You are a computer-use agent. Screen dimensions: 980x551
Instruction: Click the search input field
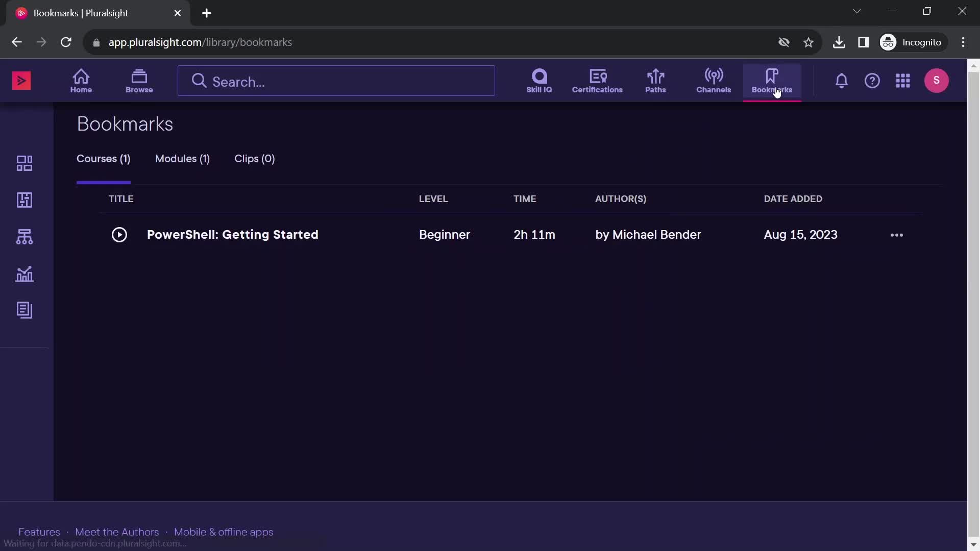click(x=336, y=81)
